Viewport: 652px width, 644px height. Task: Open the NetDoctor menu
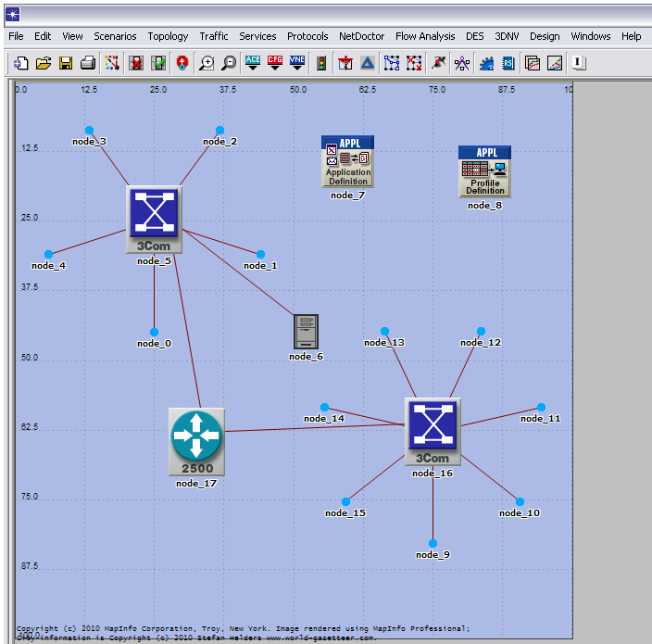click(x=362, y=36)
